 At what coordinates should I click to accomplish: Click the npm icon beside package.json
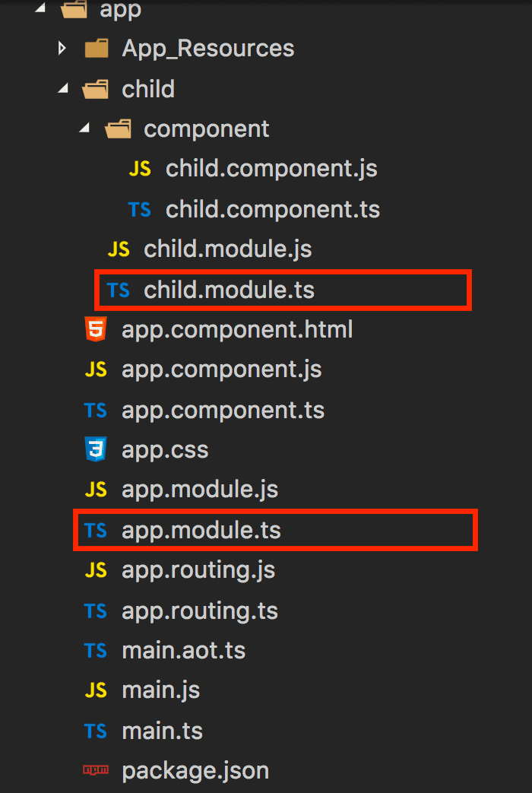click(x=96, y=770)
